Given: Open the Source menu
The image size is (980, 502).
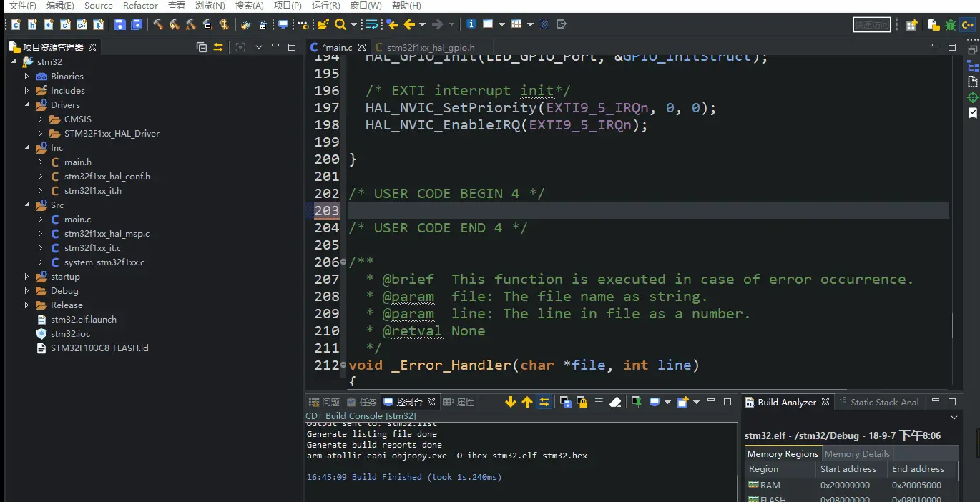Looking at the screenshot, I should click(99, 6).
